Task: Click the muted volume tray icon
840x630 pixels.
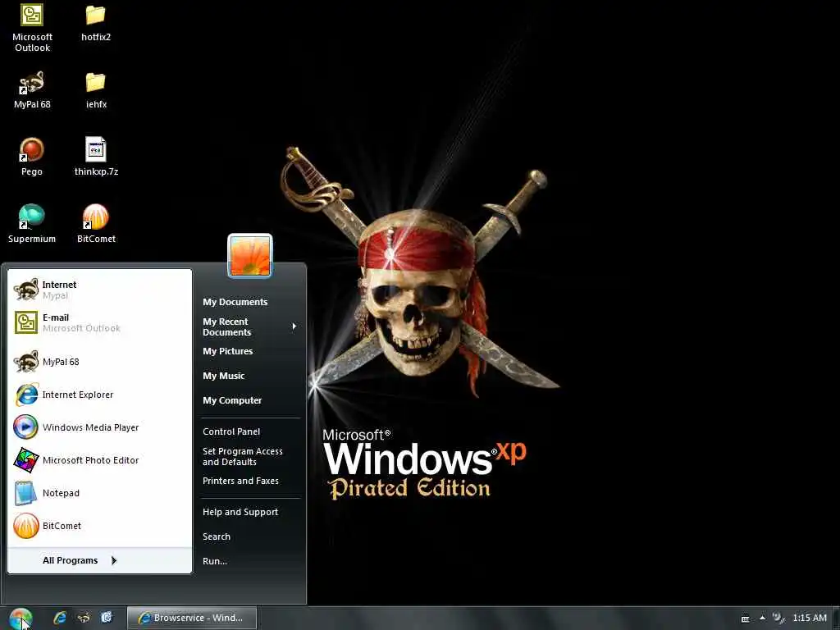Action: 778,618
